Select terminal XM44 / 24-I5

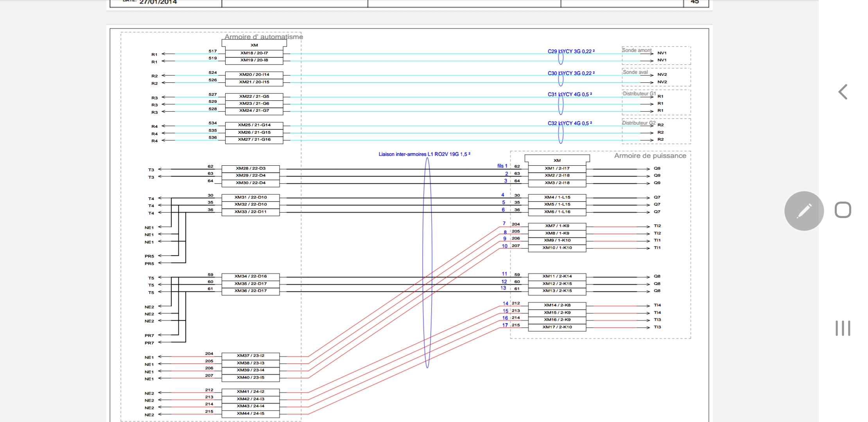pos(251,413)
